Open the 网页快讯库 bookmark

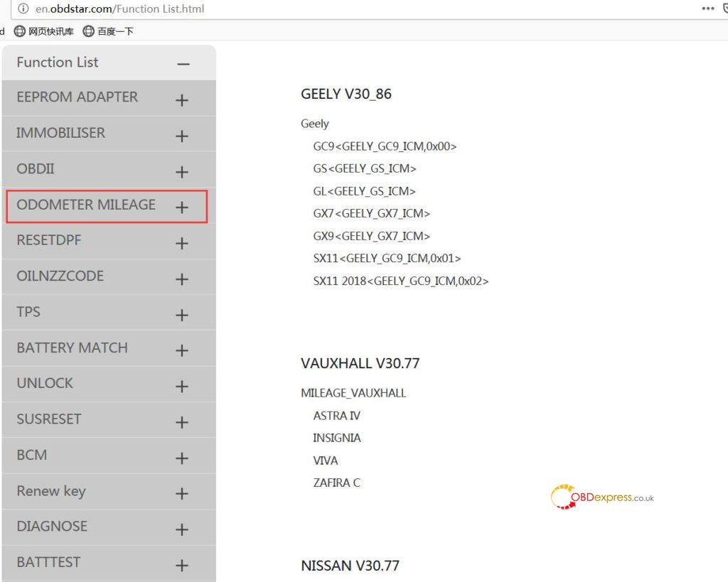[x=44, y=31]
